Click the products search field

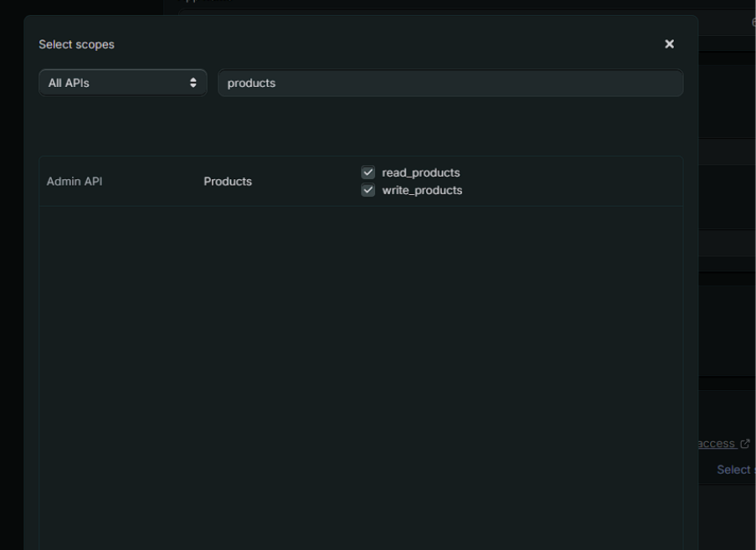(x=450, y=82)
